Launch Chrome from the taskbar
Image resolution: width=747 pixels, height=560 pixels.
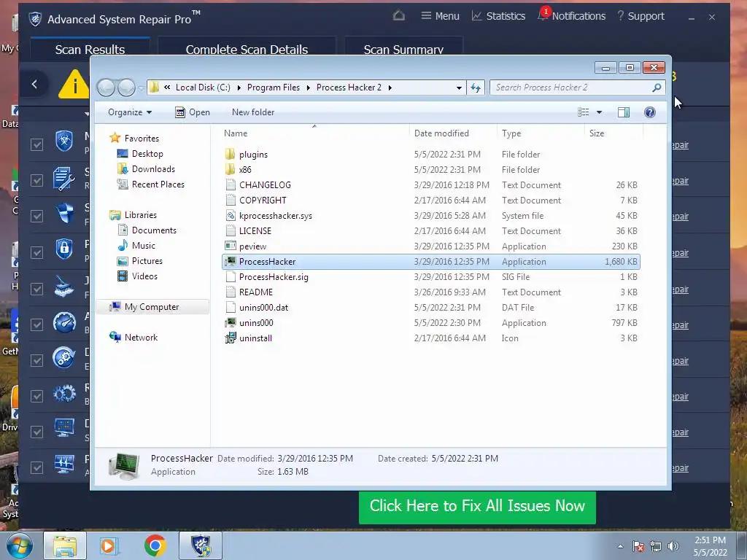point(155,545)
